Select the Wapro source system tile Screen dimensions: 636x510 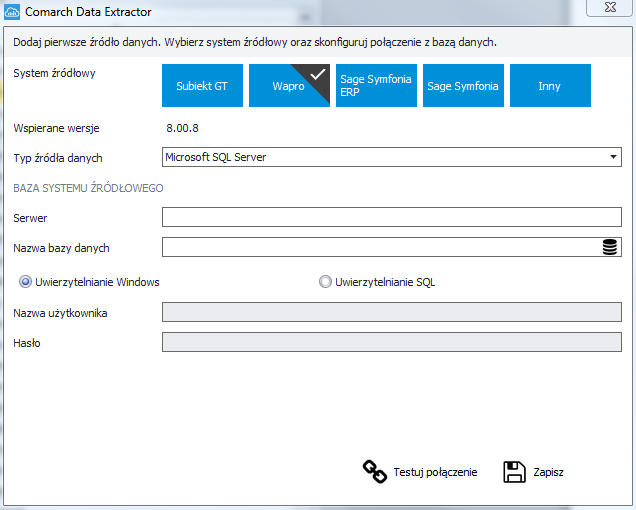coord(289,86)
